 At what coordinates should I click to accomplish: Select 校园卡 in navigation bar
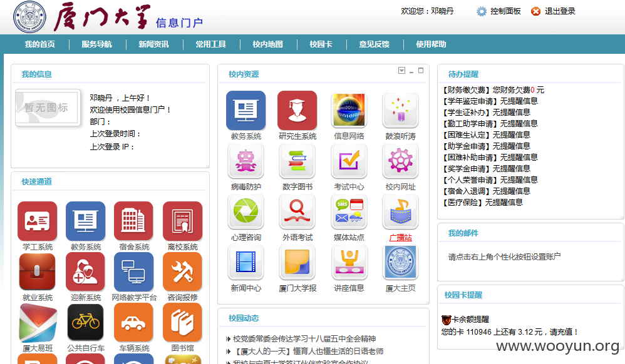coord(321,44)
